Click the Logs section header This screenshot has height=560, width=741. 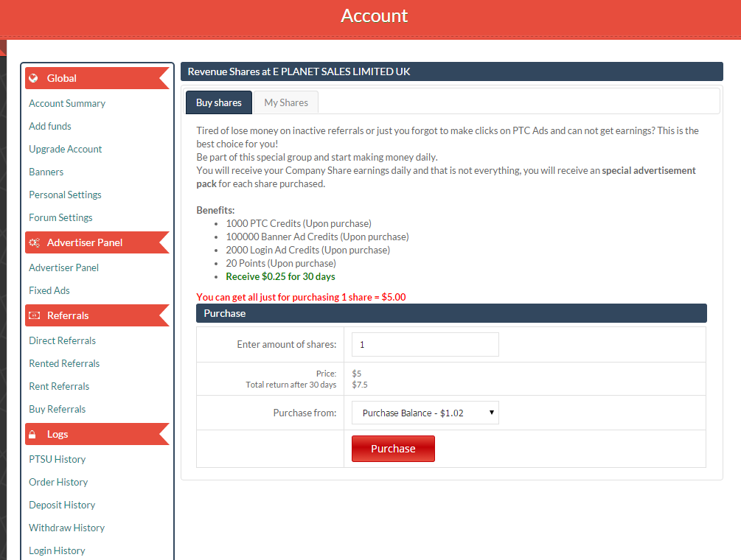click(x=97, y=435)
